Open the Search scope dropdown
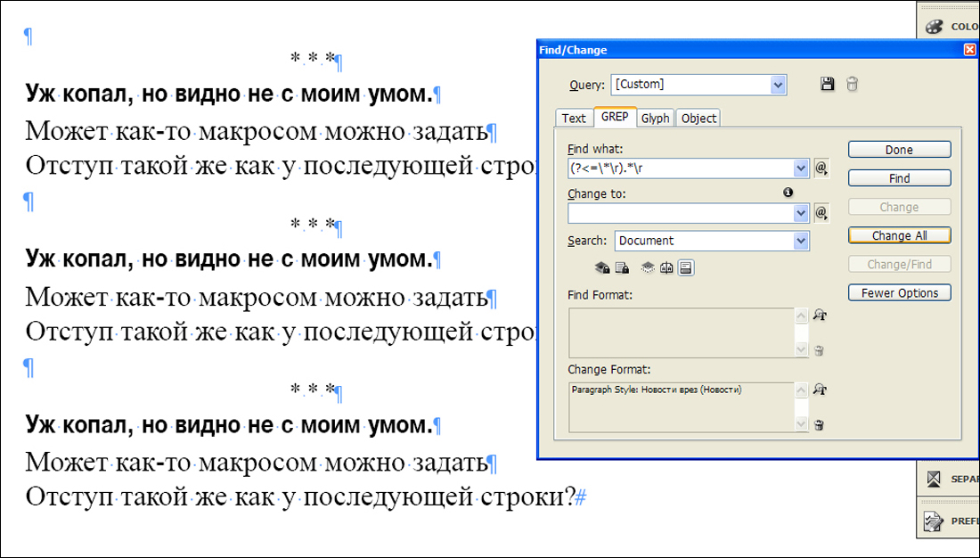Image resolution: width=980 pixels, height=558 pixels. [x=800, y=240]
